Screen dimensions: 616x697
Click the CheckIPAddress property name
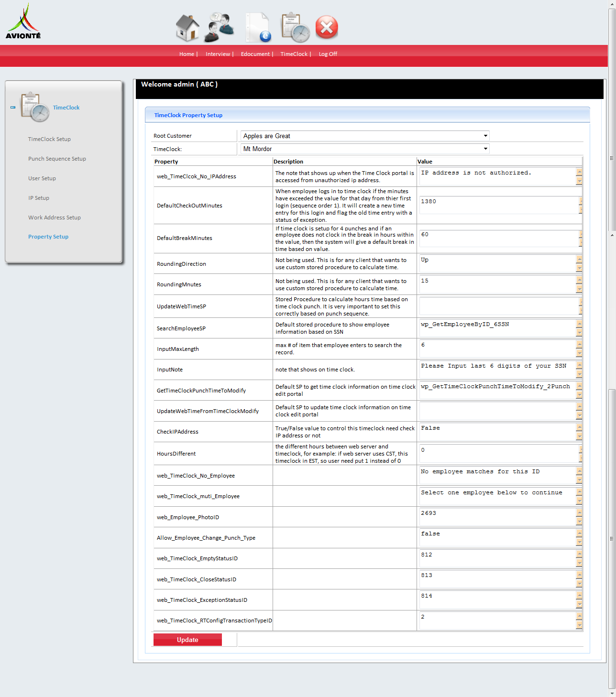(177, 432)
